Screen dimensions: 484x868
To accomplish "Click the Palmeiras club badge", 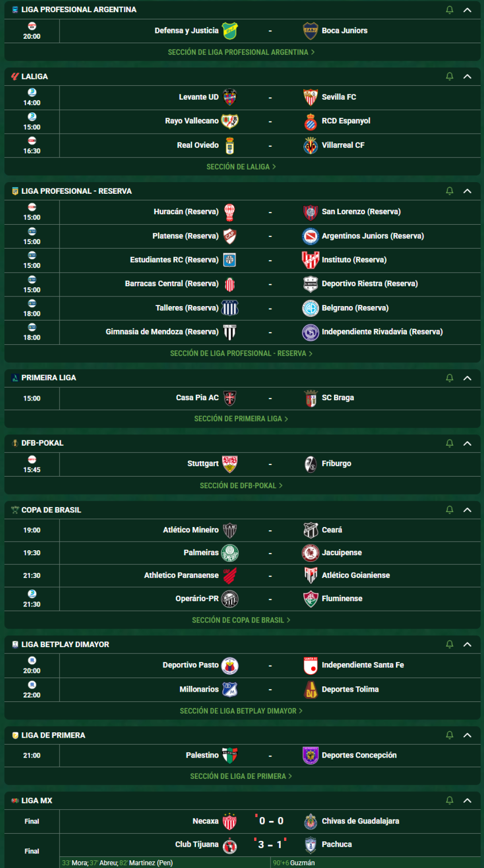I will click(230, 553).
